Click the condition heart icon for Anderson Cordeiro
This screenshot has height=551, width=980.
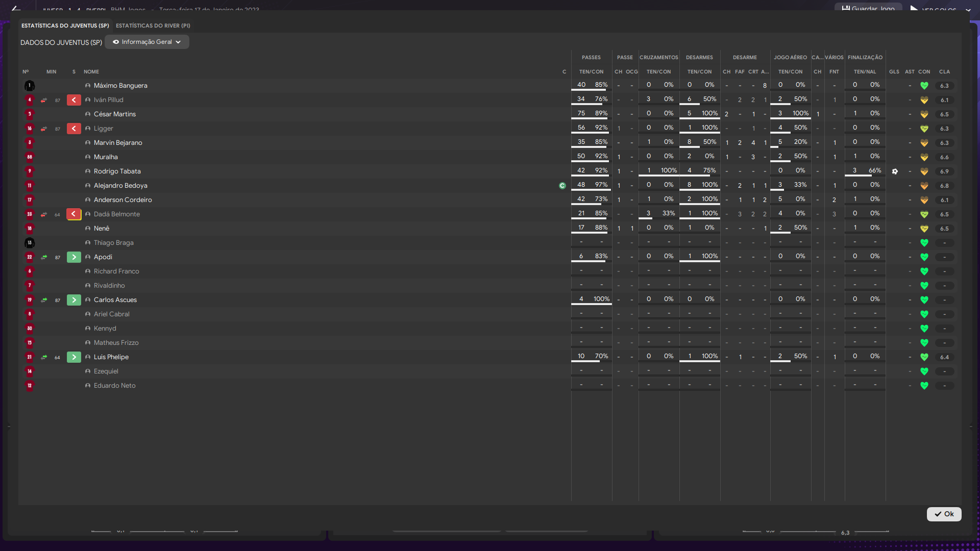click(x=924, y=200)
